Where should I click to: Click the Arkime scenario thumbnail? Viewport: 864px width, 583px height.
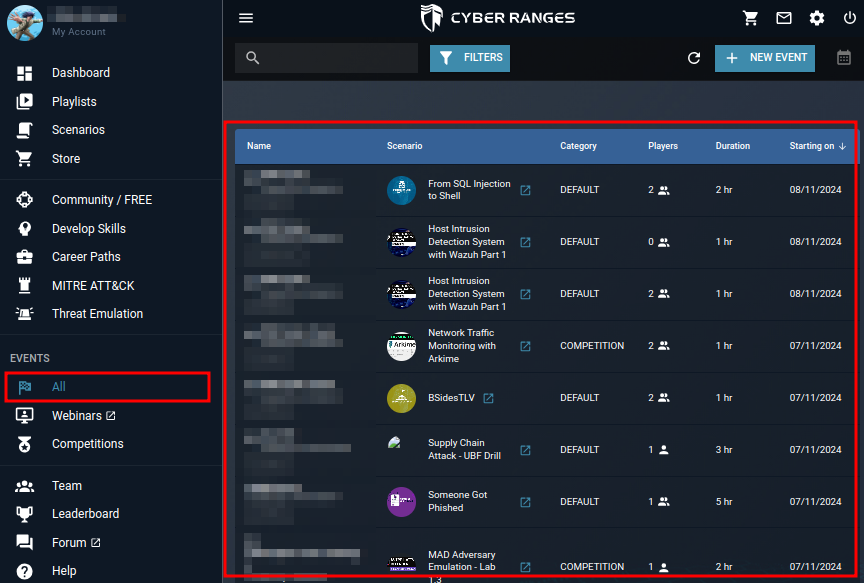click(x=401, y=345)
